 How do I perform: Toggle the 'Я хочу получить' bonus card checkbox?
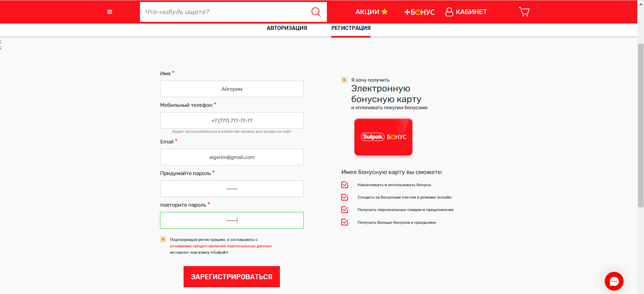pyautogui.click(x=344, y=80)
